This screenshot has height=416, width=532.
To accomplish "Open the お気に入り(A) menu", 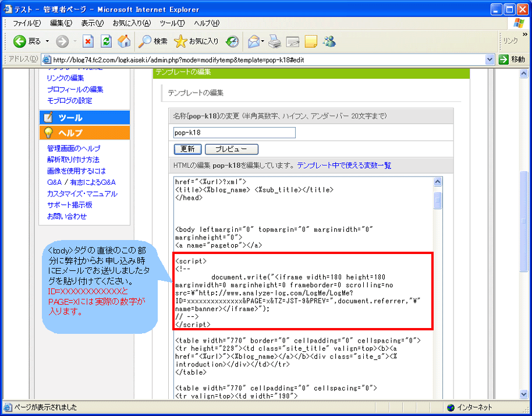I will (132, 23).
